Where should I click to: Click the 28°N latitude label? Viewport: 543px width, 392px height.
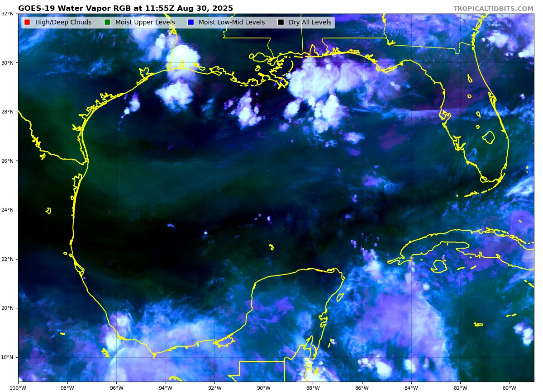tap(8, 112)
